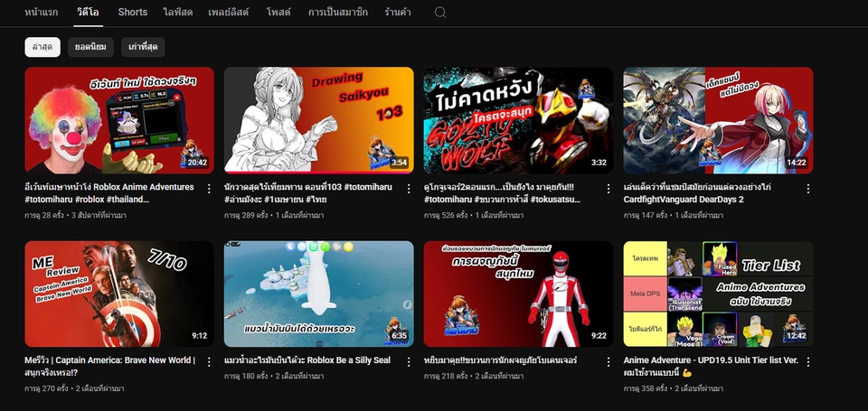Image resolution: width=868 pixels, height=411 pixels.
Task: Play the Tier List thumbnail video 12:42
Action: pyautogui.click(x=718, y=294)
